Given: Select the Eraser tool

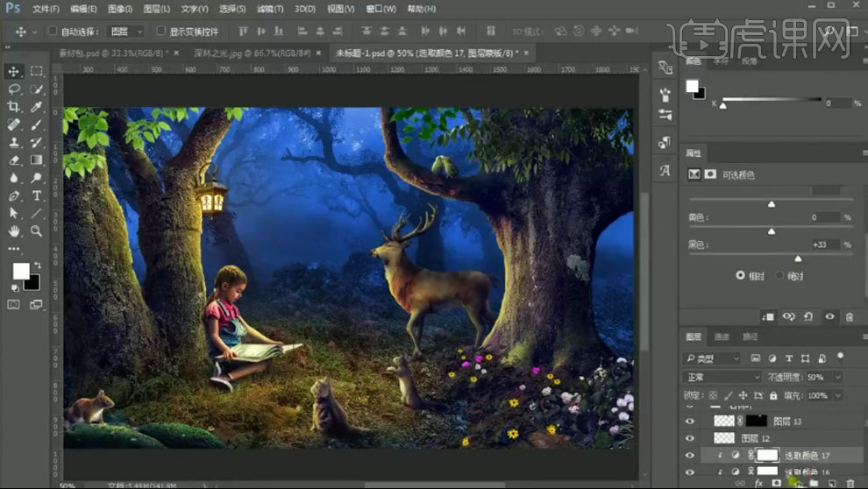Looking at the screenshot, I should pos(14,159).
